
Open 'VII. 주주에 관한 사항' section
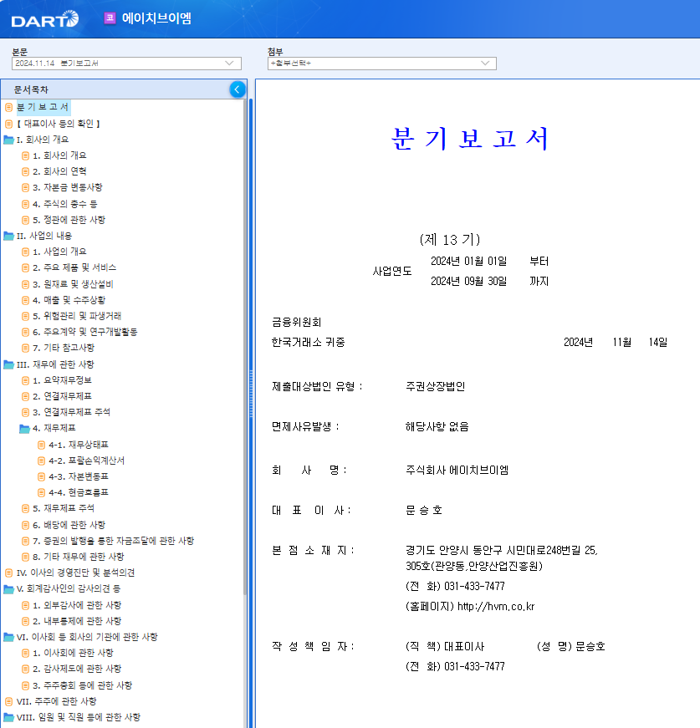pyautogui.click(x=57, y=701)
